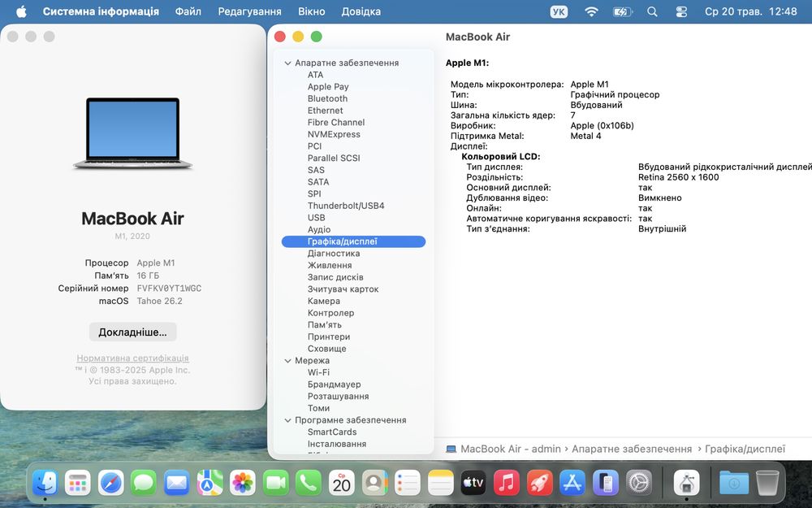
Task: Launch FaceTime from the Dock
Action: 275,483
